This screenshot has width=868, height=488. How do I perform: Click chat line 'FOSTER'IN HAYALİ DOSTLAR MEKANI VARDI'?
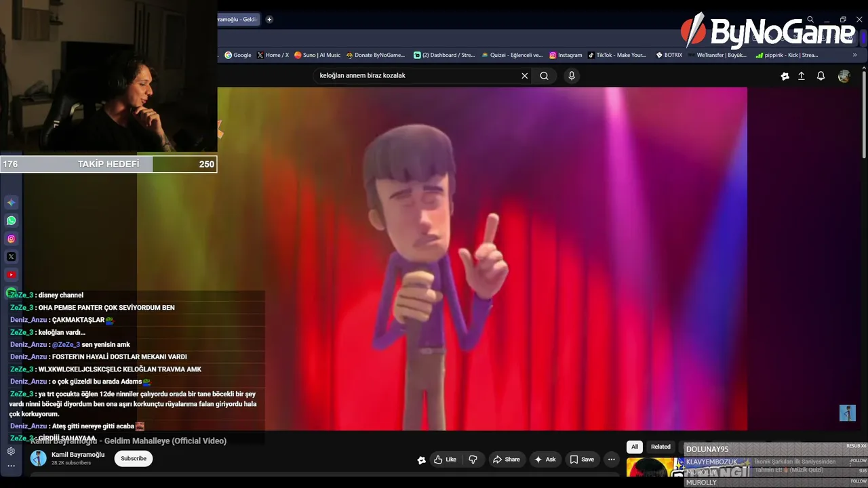[x=119, y=357]
